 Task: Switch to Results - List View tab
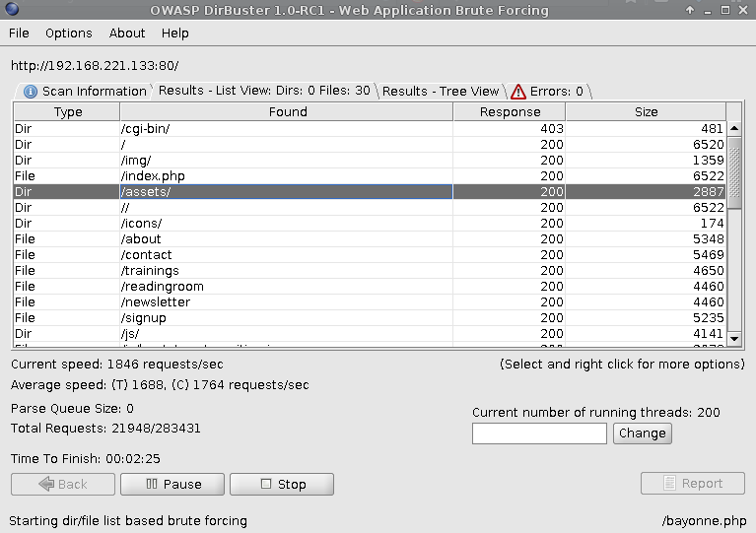tap(264, 91)
